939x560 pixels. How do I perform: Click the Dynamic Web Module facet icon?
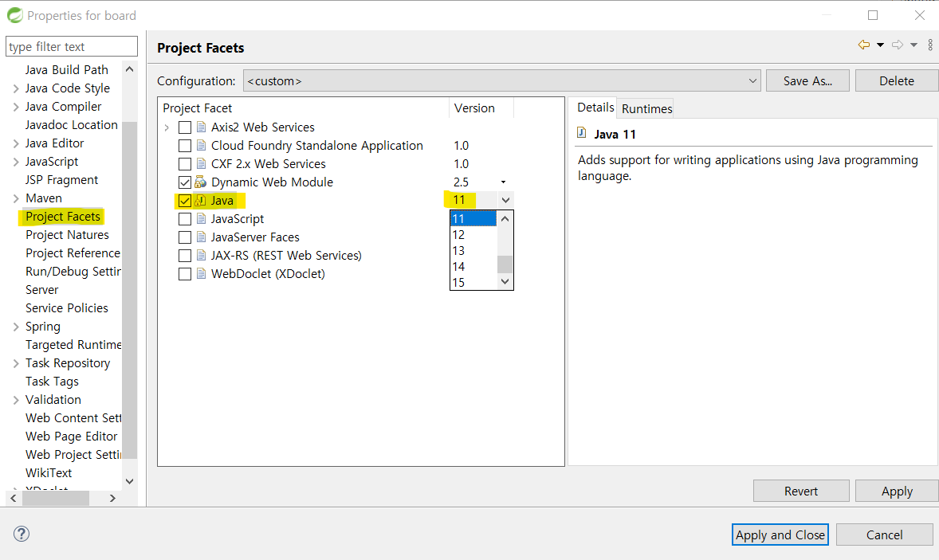pos(201,182)
